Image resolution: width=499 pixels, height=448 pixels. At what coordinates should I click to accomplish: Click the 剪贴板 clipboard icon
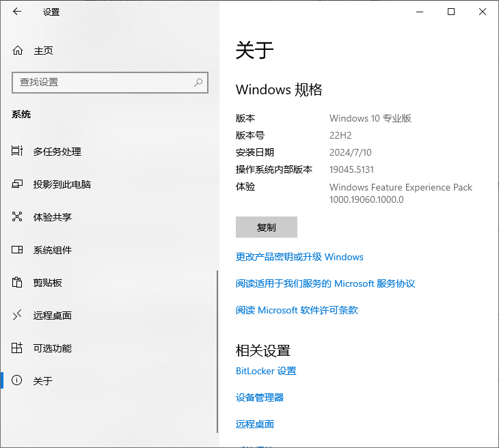coord(18,283)
